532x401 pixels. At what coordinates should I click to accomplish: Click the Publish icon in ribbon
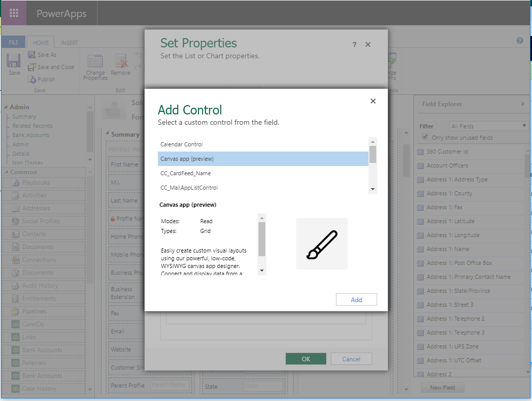[32, 79]
